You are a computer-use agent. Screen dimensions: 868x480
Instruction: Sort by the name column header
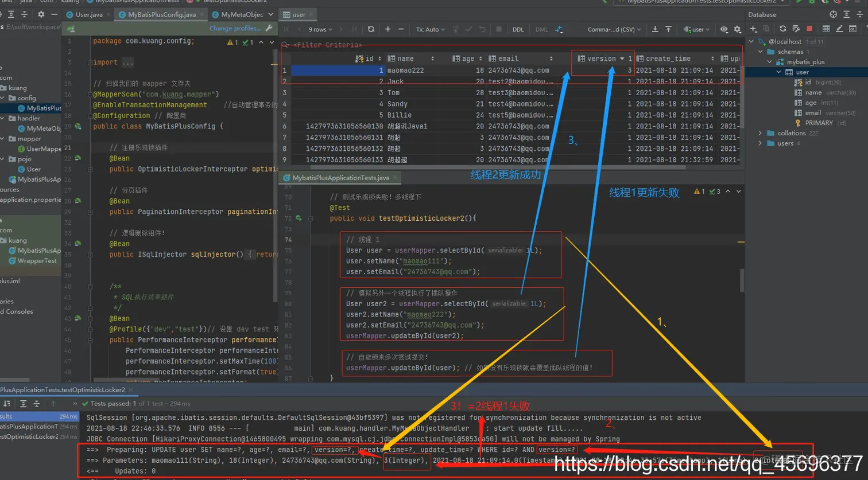pos(410,58)
